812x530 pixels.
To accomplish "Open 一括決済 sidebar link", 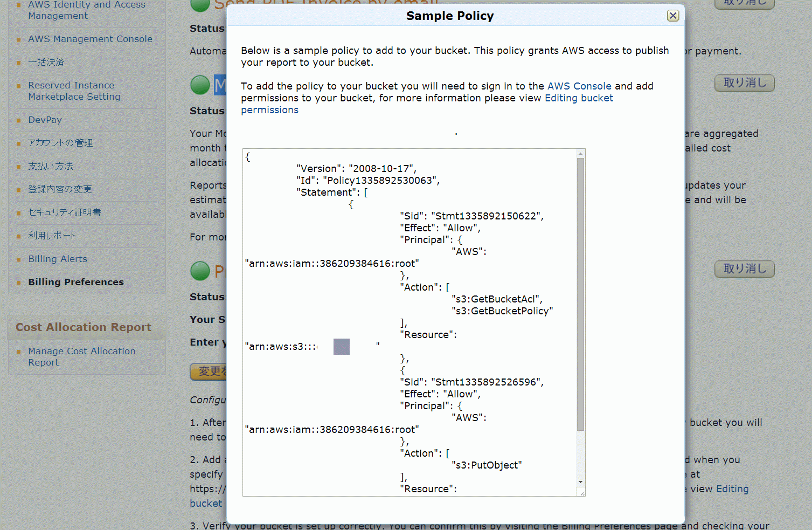I will tap(46, 62).
